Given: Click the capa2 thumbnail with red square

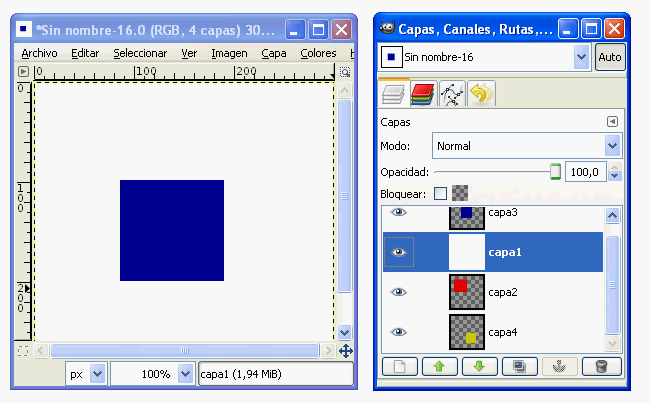Looking at the screenshot, I should (467, 292).
